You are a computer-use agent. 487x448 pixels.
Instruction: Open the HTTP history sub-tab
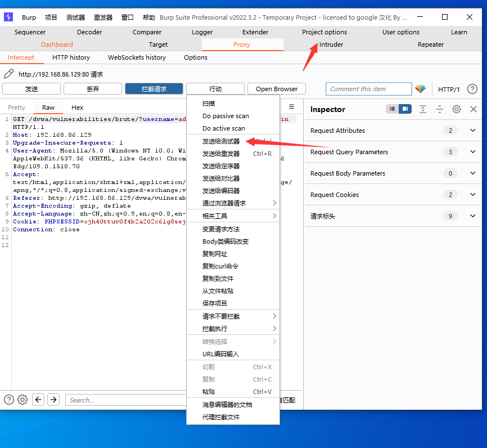[x=71, y=57]
